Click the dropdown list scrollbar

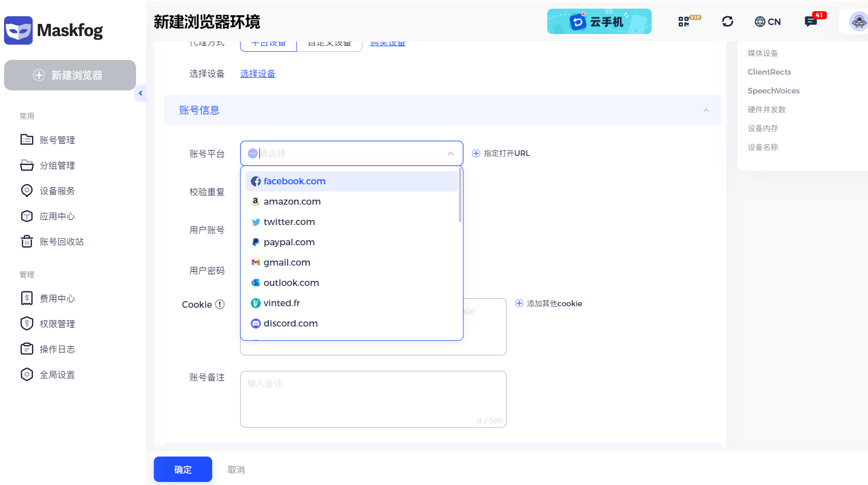click(x=460, y=196)
